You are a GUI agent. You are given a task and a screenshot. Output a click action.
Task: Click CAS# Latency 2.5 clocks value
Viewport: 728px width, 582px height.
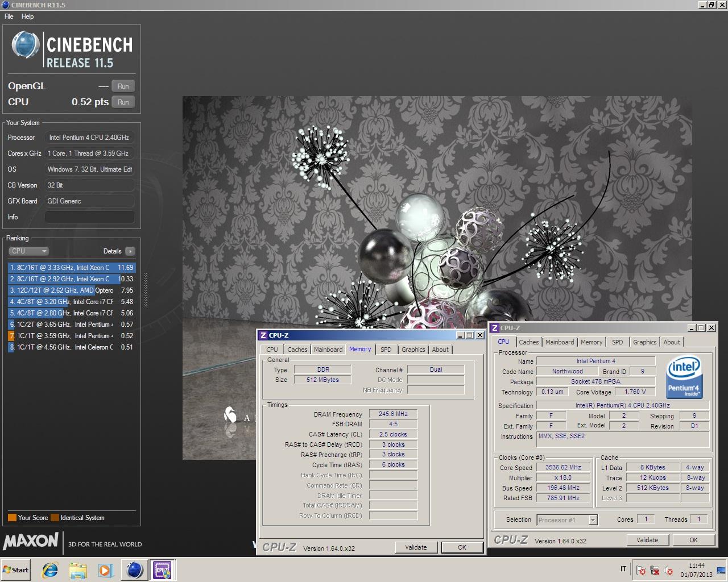pyautogui.click(x=393, y=434)
